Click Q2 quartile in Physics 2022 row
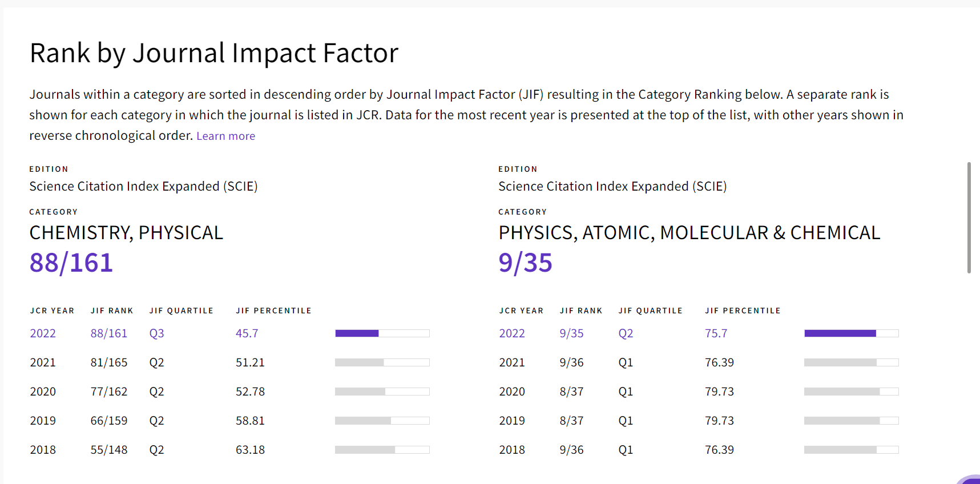 [x=626, y=333]
